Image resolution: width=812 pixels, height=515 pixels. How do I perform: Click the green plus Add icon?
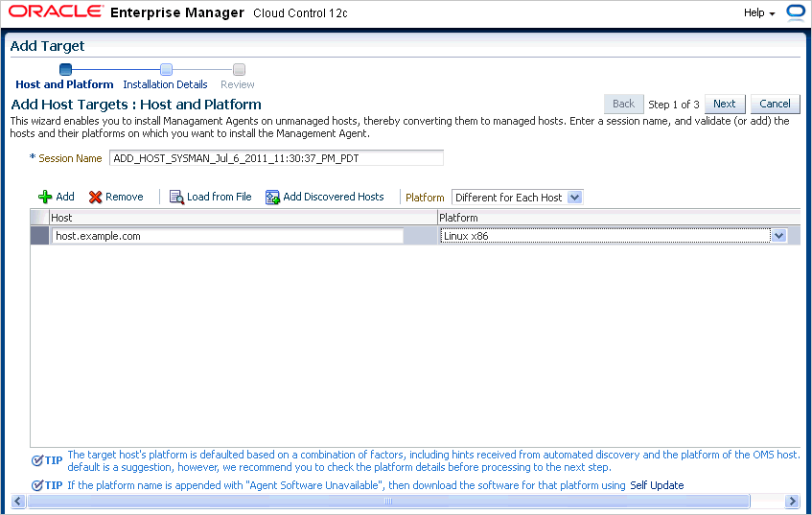click(45, 197)
